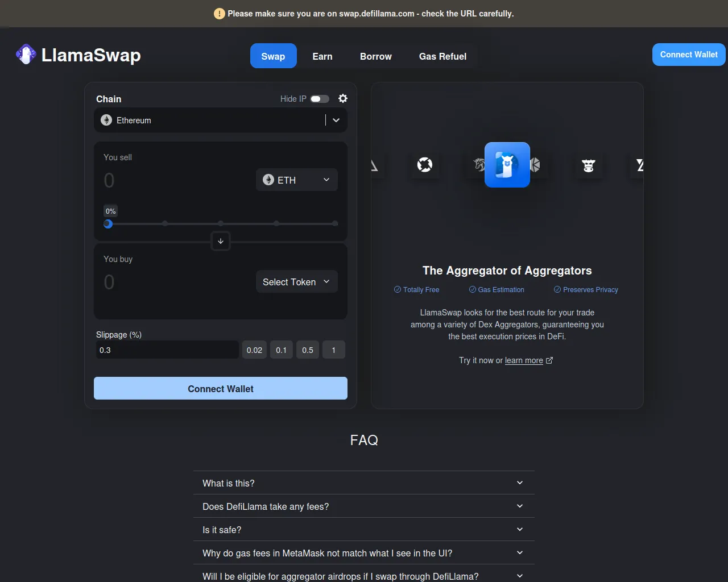Open the Borrow tab
Screen dimensions: 728x582
pyautogui.click(x=376, y=56)
